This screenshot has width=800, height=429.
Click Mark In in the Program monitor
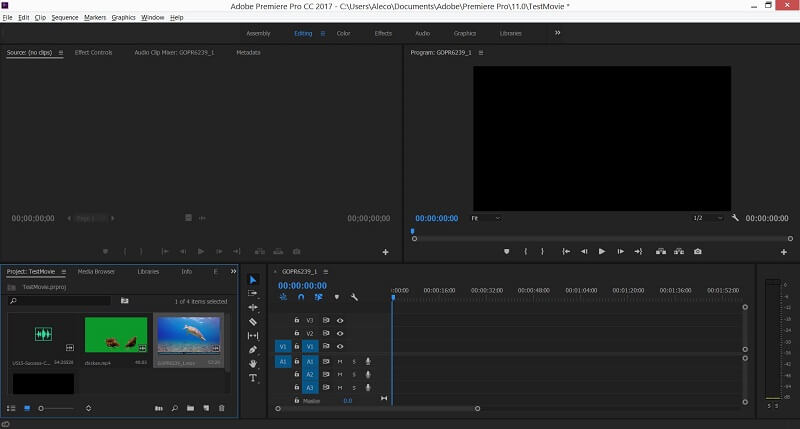(x=525, y=251)
